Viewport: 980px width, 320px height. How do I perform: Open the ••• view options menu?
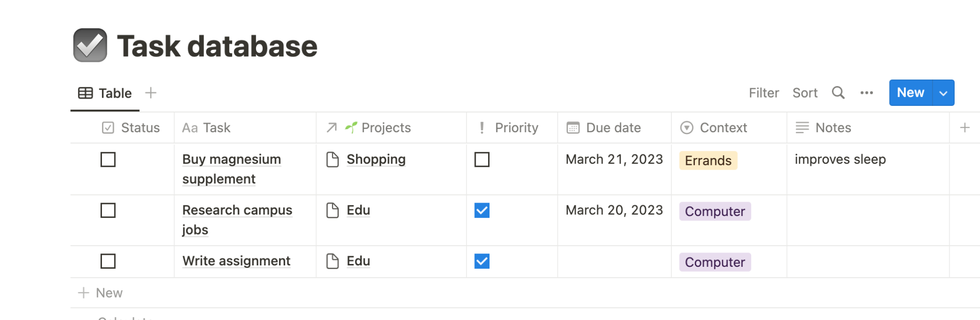pyautogui.click(x=867, y=92)
